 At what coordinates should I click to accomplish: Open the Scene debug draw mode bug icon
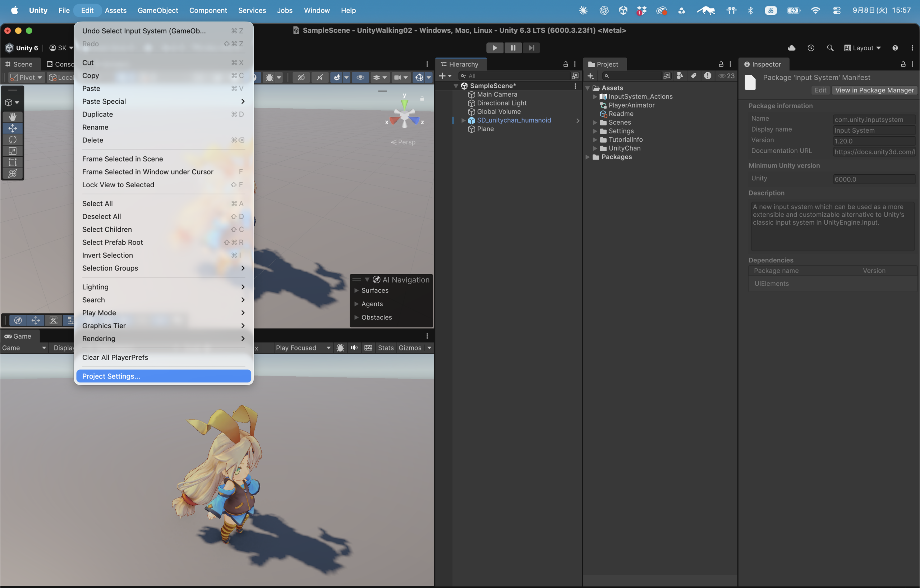(x=270, y=78)
